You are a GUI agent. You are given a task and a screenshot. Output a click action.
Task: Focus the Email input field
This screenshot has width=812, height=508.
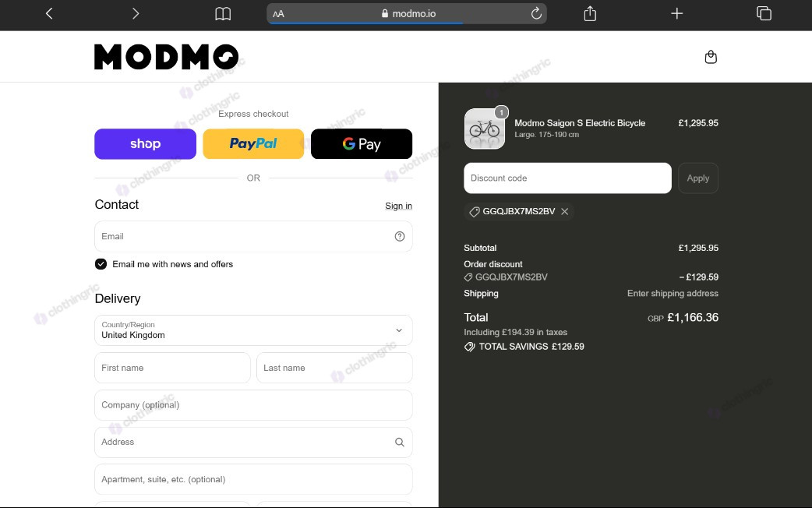253,237
